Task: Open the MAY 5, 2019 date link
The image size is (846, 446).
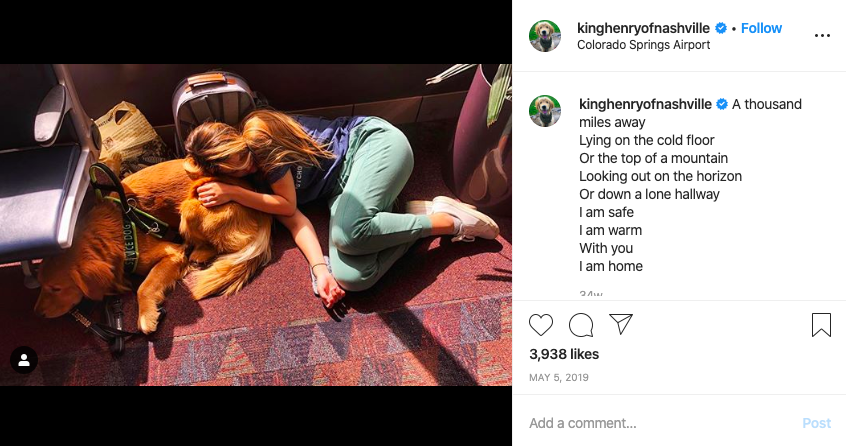Action: (558, 378)
